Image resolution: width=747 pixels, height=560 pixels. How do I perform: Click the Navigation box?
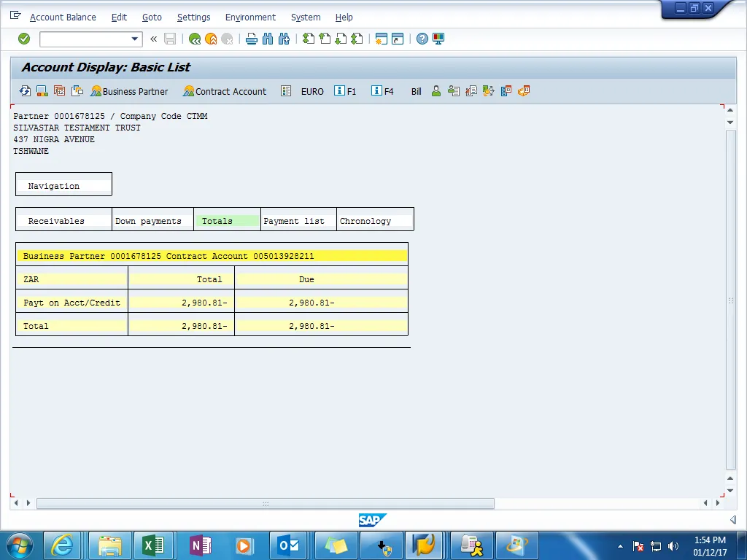coord(64,184)
